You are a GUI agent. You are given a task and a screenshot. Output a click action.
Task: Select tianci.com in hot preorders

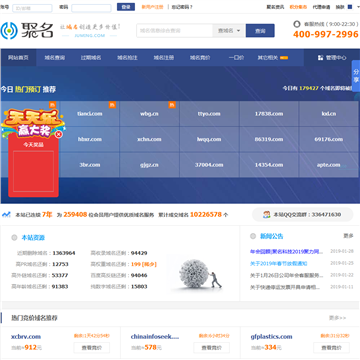[x=90, y=114]
